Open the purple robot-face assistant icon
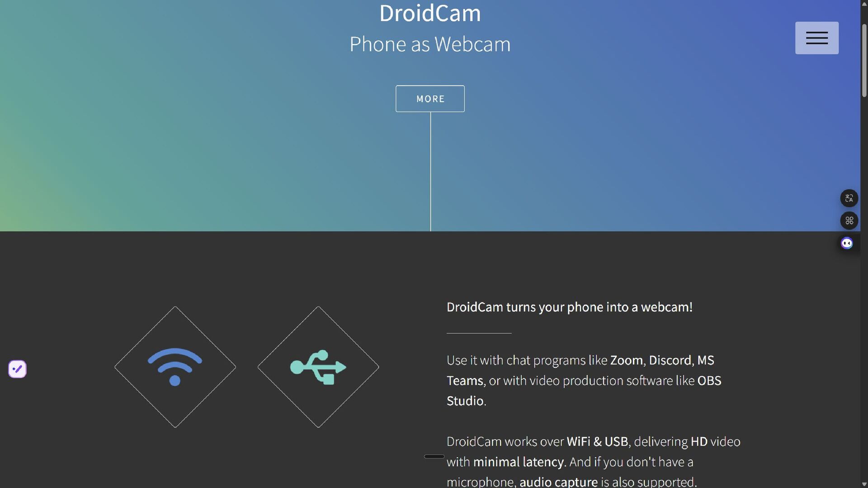The width and height of the screenshot is (868, 488). tap(847, 244)
